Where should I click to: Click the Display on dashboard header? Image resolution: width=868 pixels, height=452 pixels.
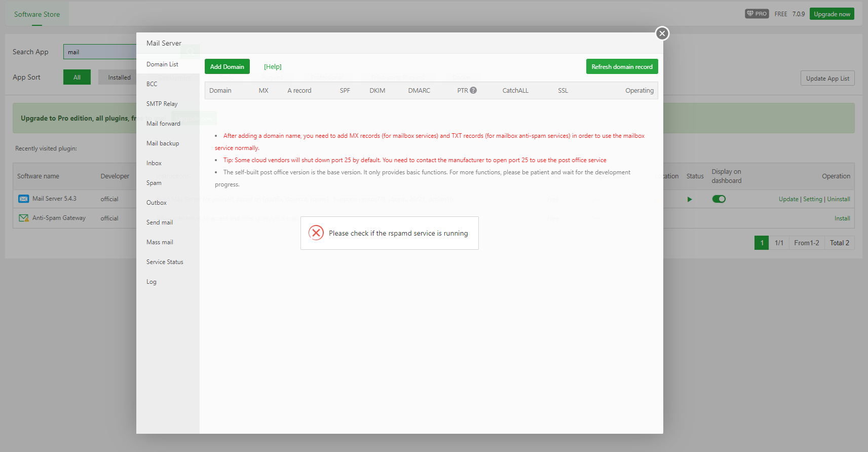pos(726,176)
